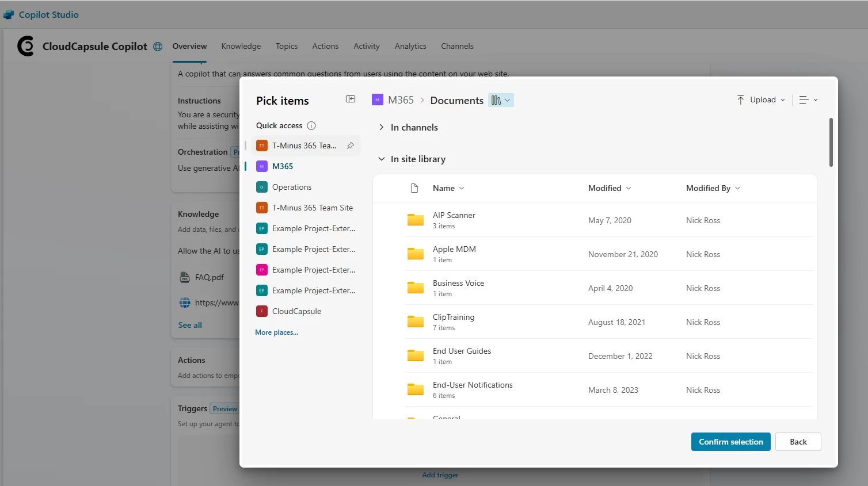
Task: Open the AIP Scanner folder name
Action: coord(454,215)
